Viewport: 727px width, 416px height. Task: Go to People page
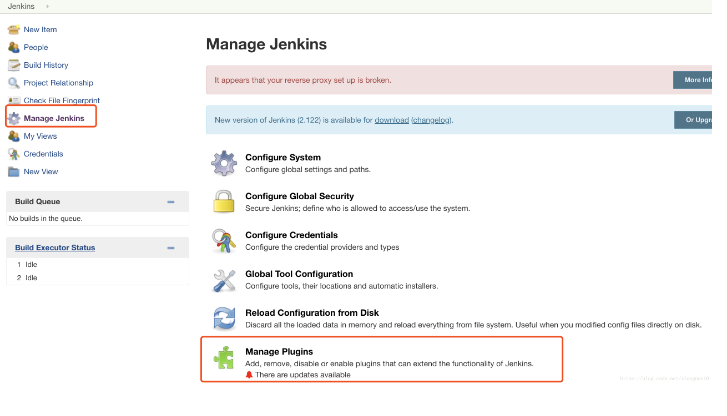(36, 47)
